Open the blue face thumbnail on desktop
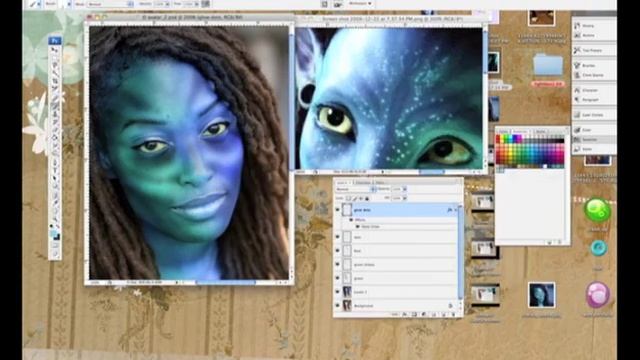This screenshot has height=360, width=640. [x=541, y=295]
